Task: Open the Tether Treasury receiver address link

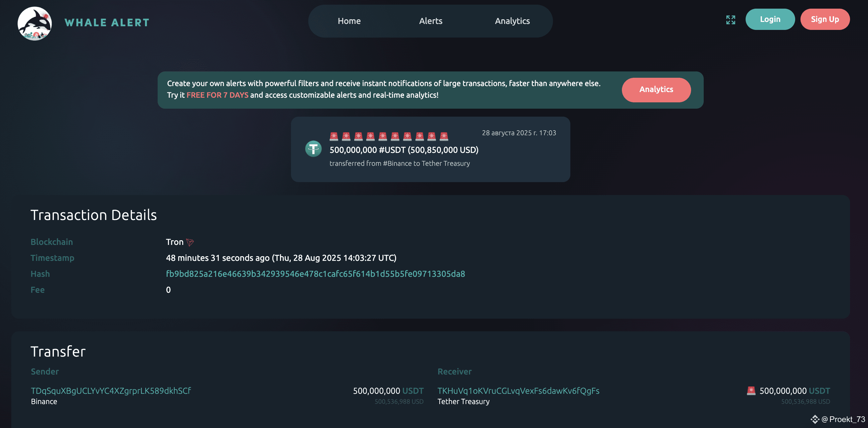Action: pos(518,391)
